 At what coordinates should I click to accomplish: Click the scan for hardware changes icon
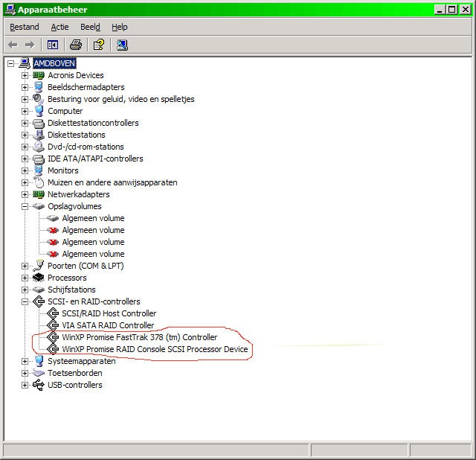coord(122,45)
